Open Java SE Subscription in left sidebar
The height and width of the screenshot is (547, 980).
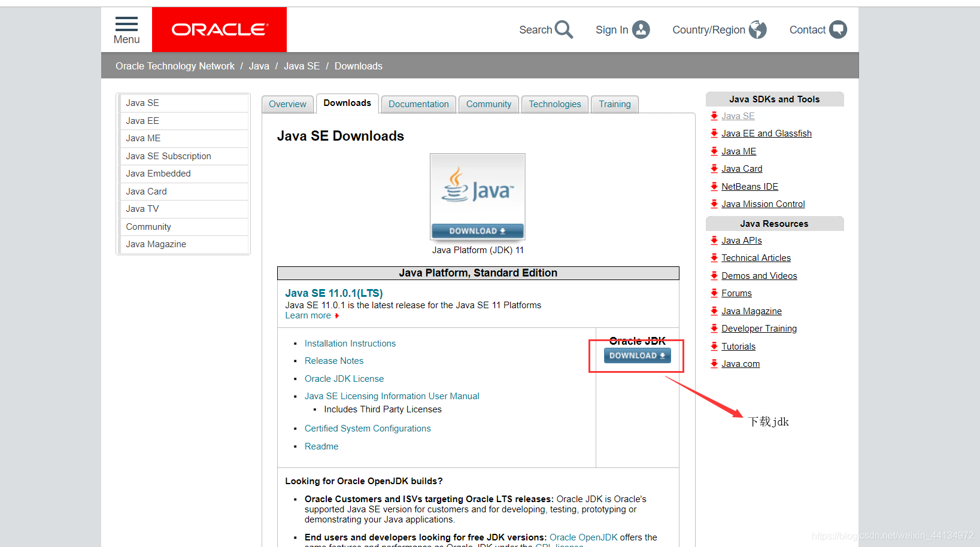click(x=184, y=156)
